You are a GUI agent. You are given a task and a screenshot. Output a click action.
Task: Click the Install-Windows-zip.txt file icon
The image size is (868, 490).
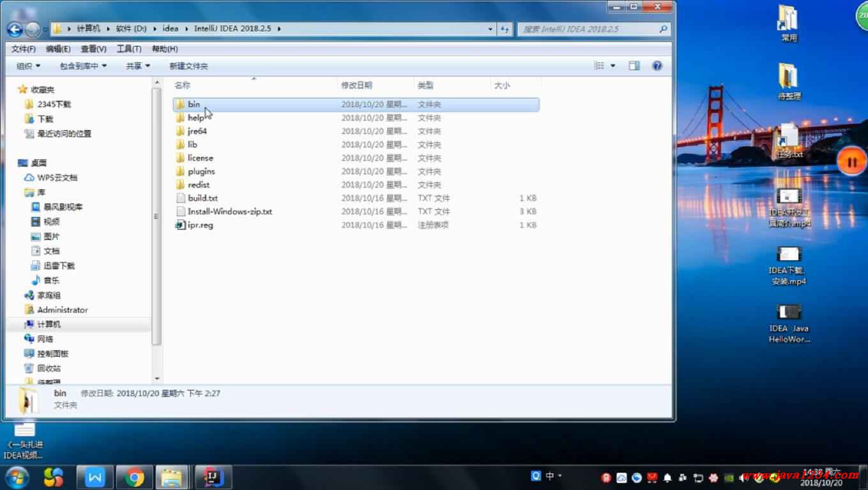click(x=181, y=211)
